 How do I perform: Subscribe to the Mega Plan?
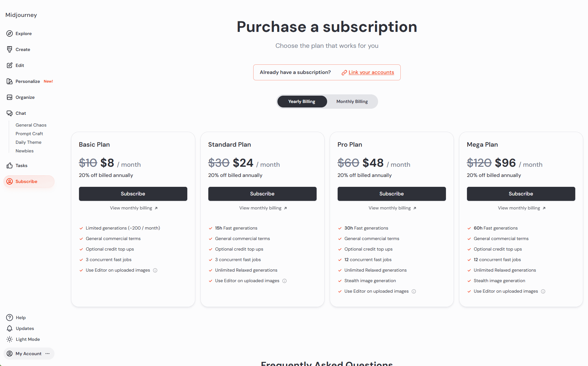pos(521,194)
